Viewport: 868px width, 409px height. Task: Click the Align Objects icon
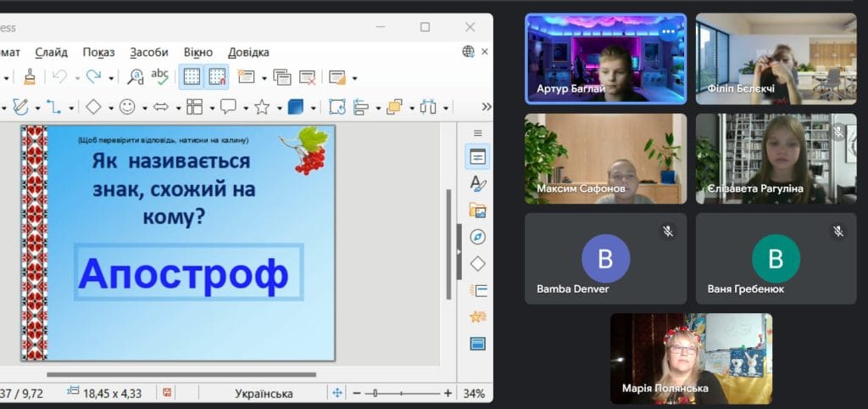point(361,106)
